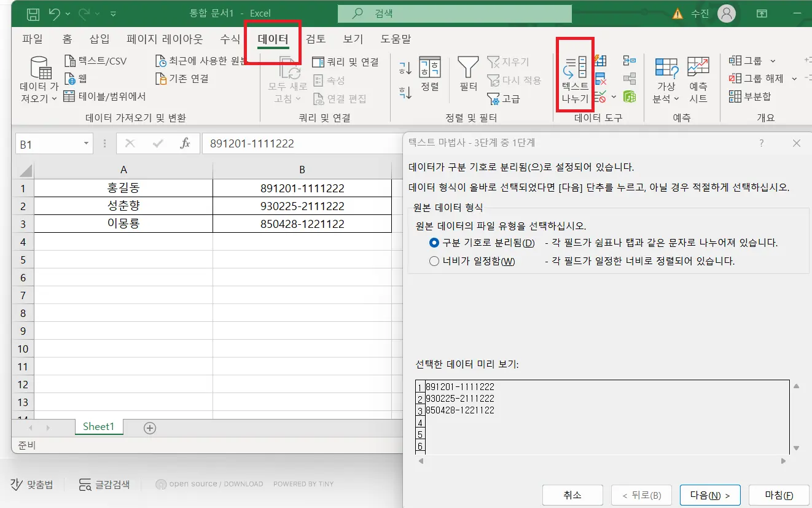Screen dimensions: 812x508
Task: Open the Name Box dropdown arrow
Action: click(86, 144)
